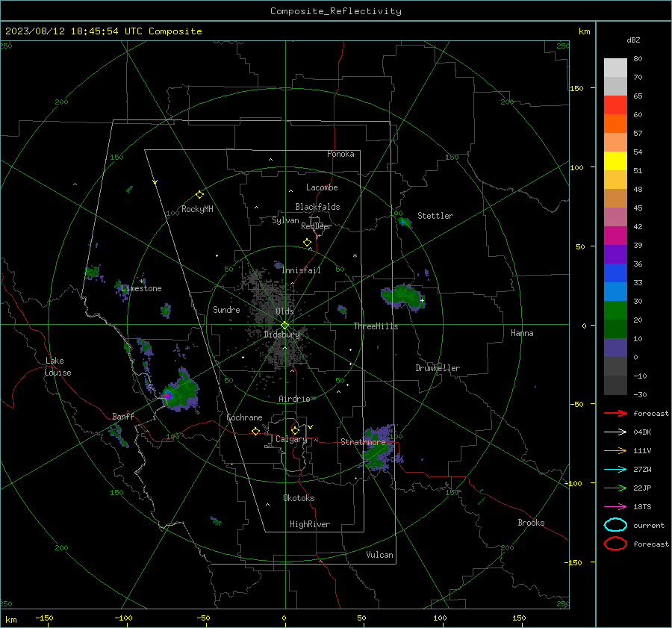Click the Hanna label

pos(522,333)
